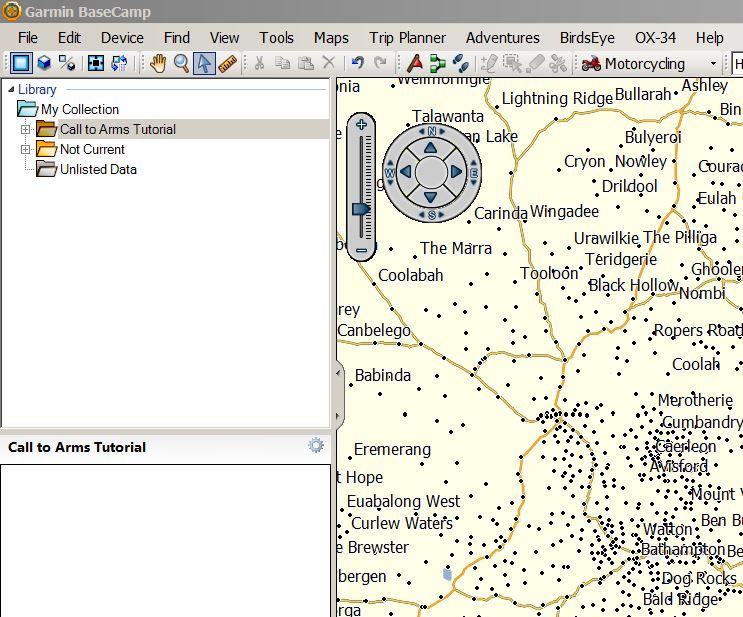This screenshot has width=743, height=617.
Task: Select the Measure ruler tool
Action: (x=228, y=63)
